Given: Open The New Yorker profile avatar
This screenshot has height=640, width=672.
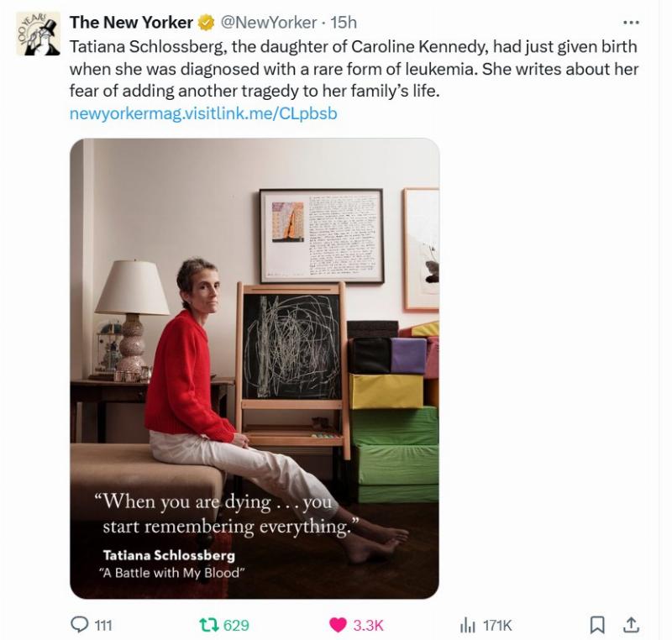Looking at the screenshot, I should click(38, 34).
